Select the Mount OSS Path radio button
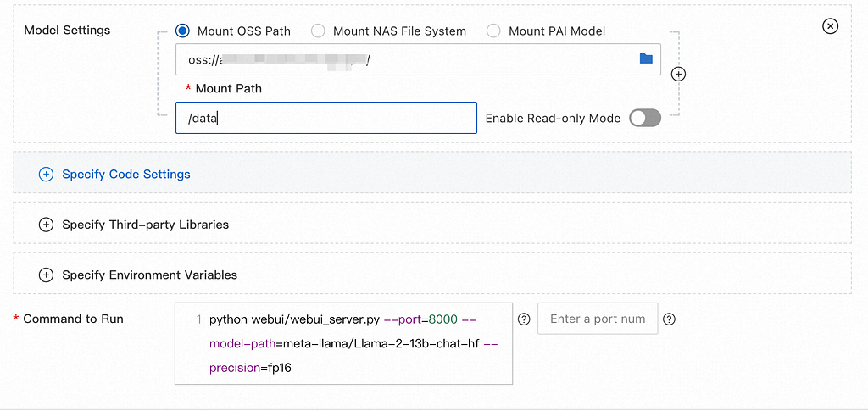The height and width of the screenshot is (411, 868). tap(182, 31)
